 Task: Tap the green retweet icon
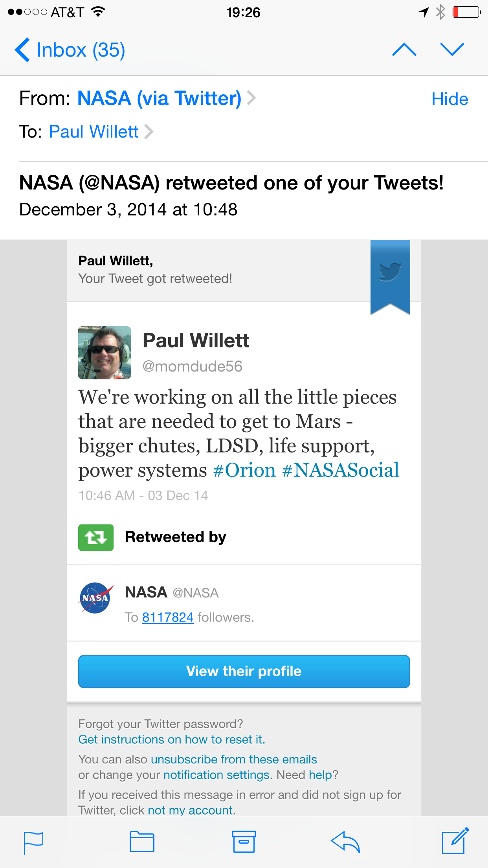[x=96, y=537]
